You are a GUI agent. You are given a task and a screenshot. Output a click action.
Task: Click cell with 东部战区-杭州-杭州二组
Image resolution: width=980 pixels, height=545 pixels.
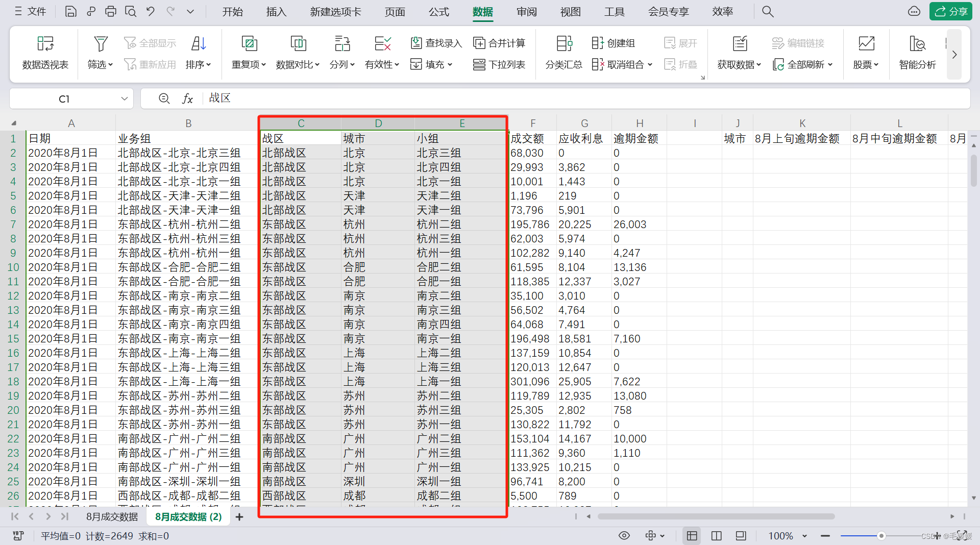(187, 224)
